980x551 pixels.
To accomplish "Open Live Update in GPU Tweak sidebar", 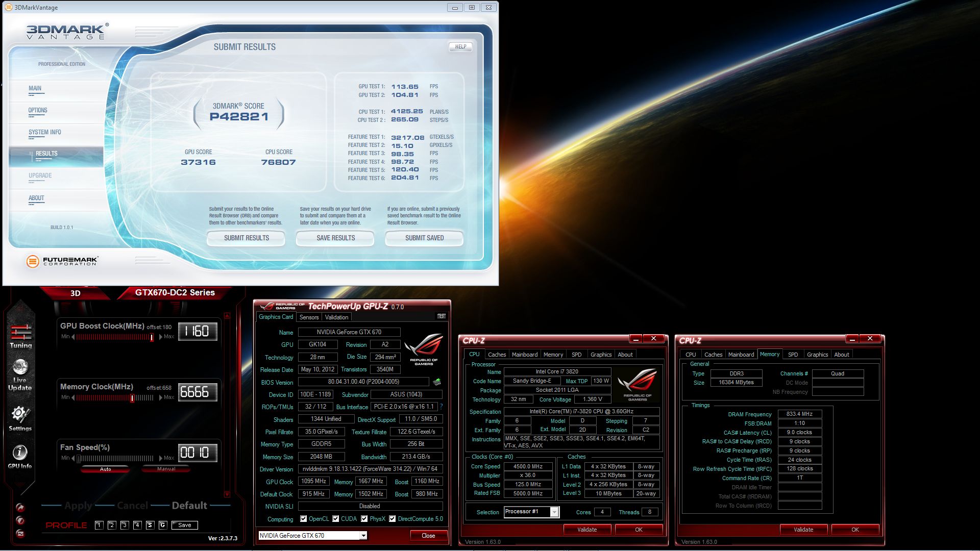I will pos(20,375).
